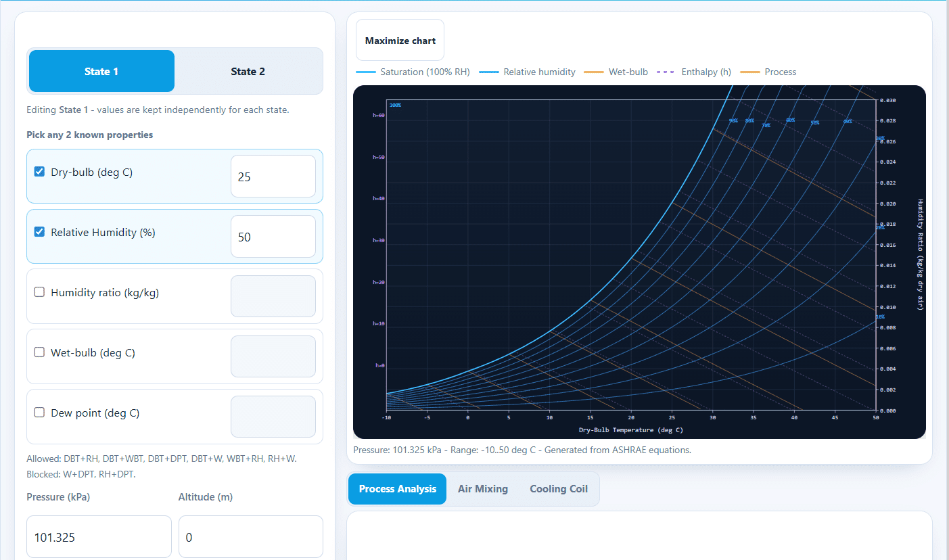Open the Cooling Coil tab
949x560 pixels.
point(559,489)
